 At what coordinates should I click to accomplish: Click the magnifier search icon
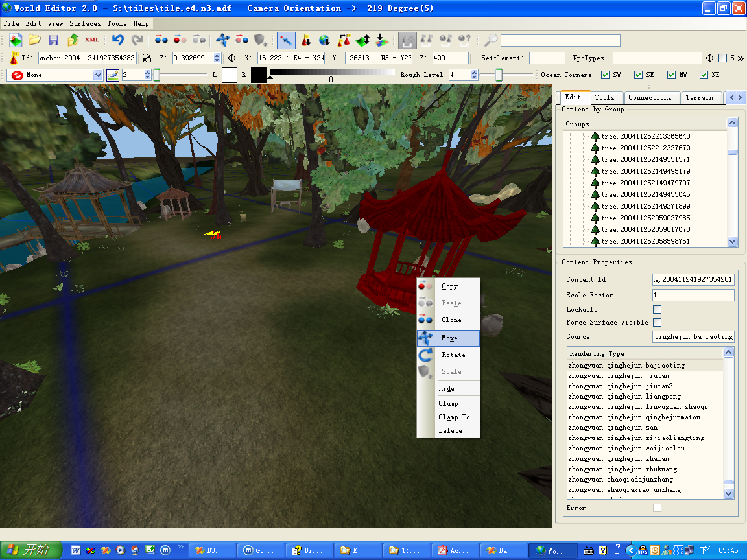490,40
